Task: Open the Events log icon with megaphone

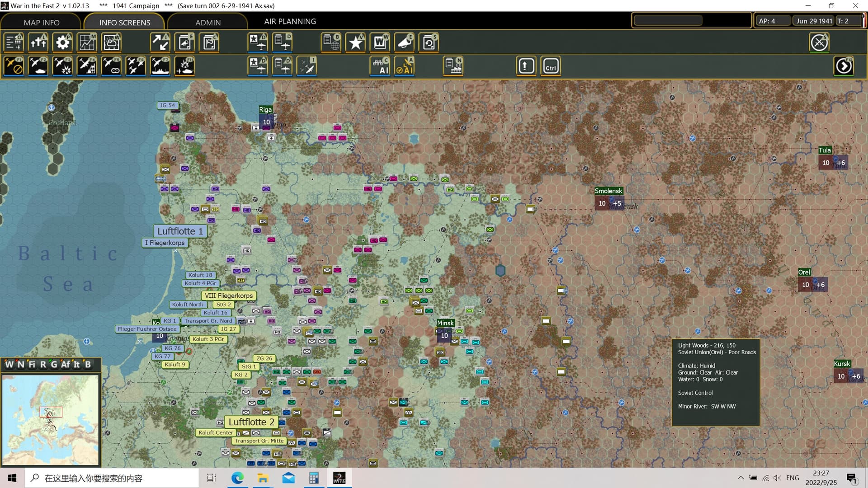Action: [184, 42]
